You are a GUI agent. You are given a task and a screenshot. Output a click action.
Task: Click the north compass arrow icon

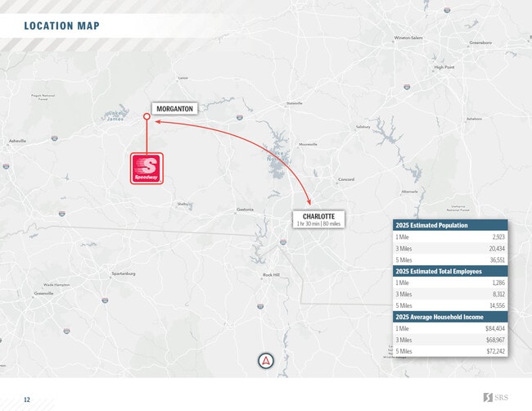pos(266,361)
